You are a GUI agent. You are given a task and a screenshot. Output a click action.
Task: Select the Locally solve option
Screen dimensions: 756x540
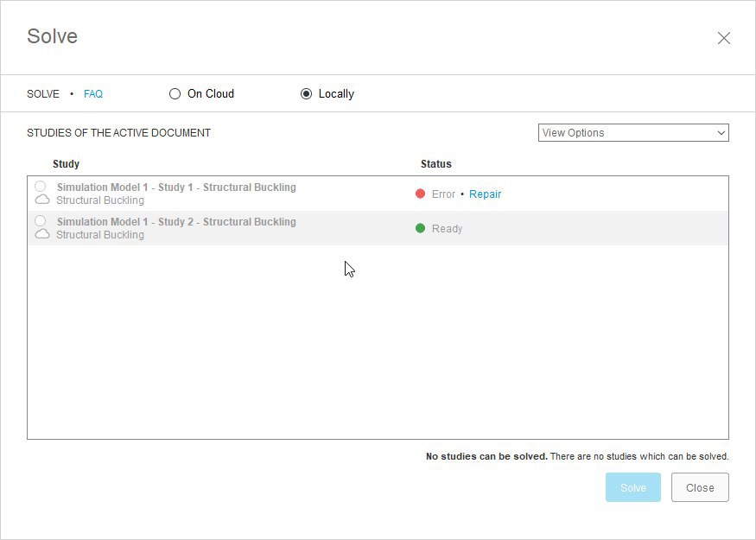point(306,93)
